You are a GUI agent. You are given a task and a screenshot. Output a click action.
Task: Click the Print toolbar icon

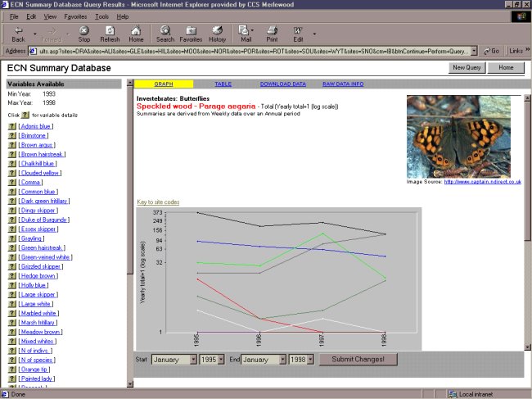pos(272,34)
